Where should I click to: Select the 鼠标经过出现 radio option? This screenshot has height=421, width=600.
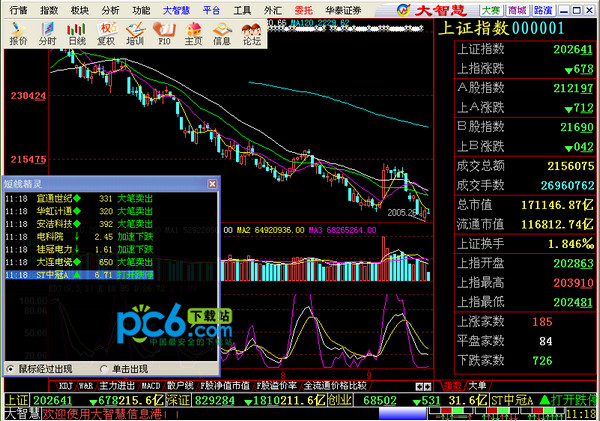click(x=12, y=368)
